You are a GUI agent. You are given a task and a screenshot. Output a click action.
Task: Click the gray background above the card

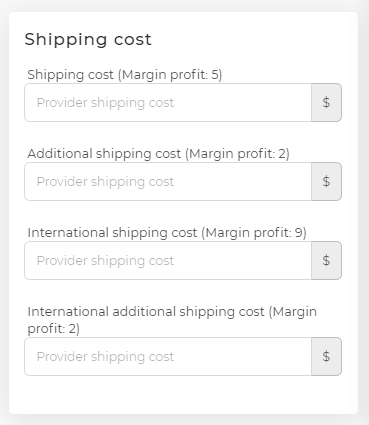(x=183, y=5)
